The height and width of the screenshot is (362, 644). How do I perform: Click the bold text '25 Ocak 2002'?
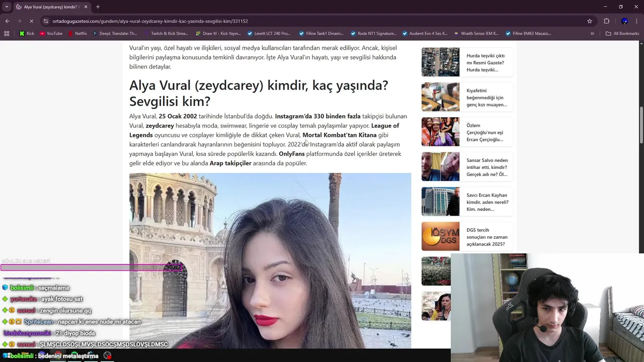tap(178, 116)
